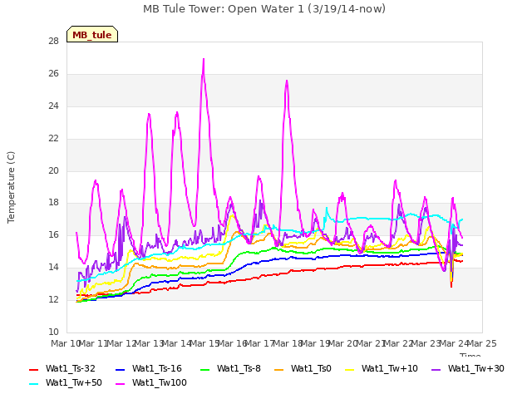Click the 16 y-axis tick label
Screen dimensions: 532x399
(x=53, y=234)
